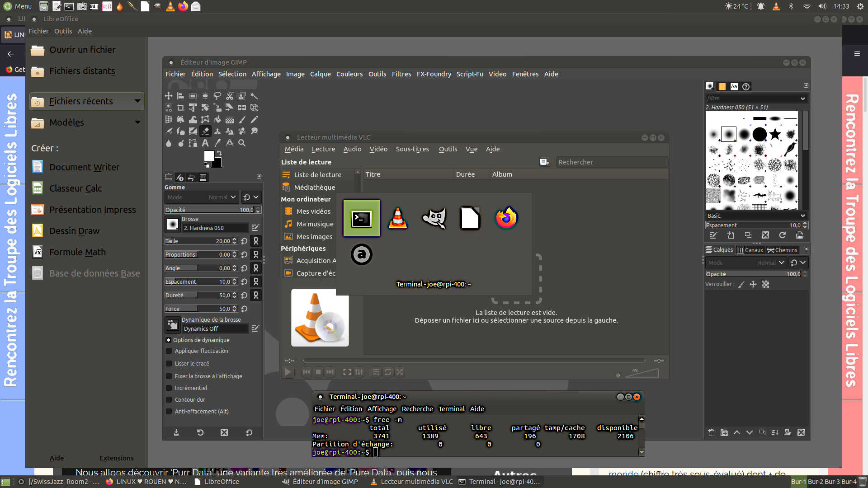Image resolution: width=868 pixels, height=488 pixels.
Task: Open GIMP Filtres menu
Action: click(x=401, y=74)
